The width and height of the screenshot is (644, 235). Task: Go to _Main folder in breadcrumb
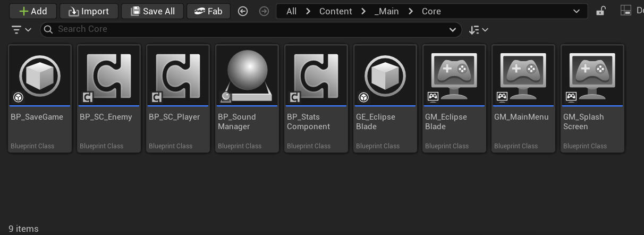pyautogui.click(x=386, y=11)
